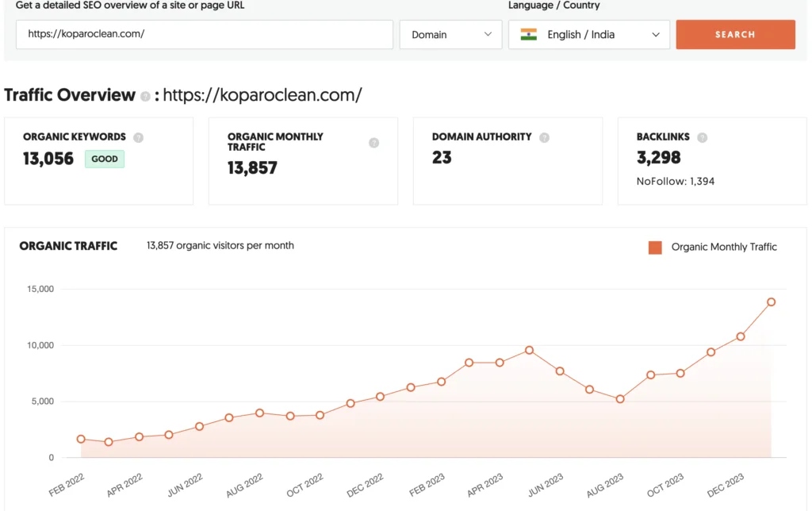Screen dimensions: 812x511
Task: Click '13,857 organic visitors per month' text
Action: point(220,246)
